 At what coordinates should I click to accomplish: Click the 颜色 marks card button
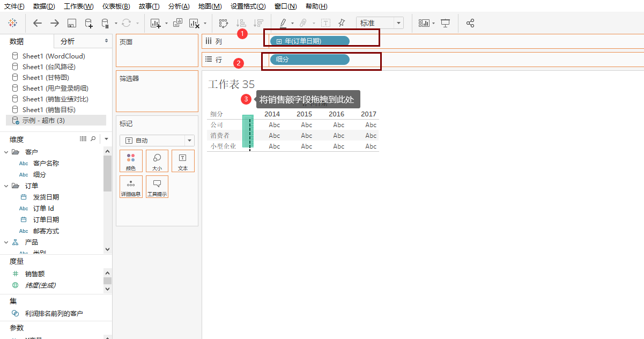131,161
